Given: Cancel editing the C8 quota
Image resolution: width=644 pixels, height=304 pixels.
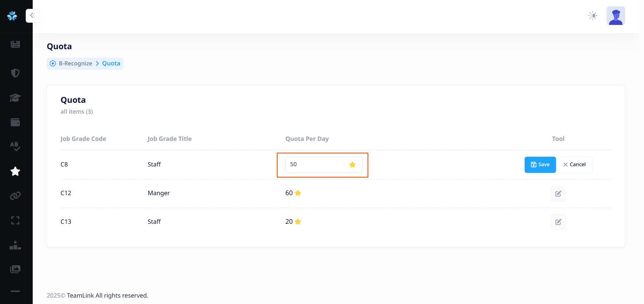Looking at the screenshot, I should 574,164.
